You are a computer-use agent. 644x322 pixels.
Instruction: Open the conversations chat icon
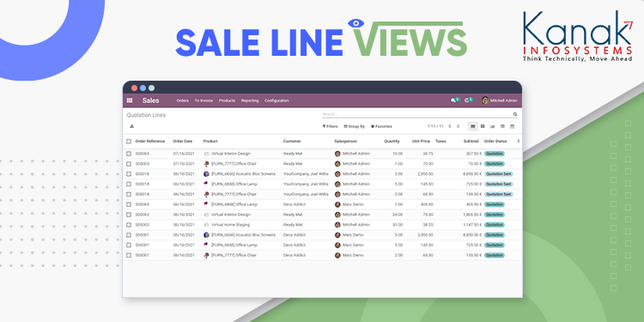454,100
